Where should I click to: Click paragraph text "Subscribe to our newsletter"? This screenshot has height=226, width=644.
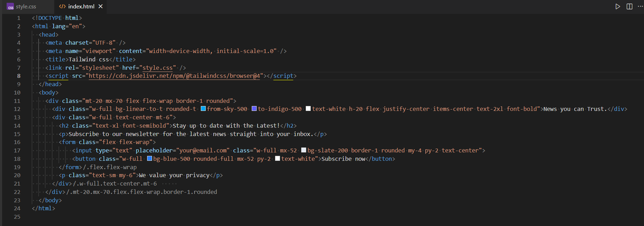(x=114, y=134)
